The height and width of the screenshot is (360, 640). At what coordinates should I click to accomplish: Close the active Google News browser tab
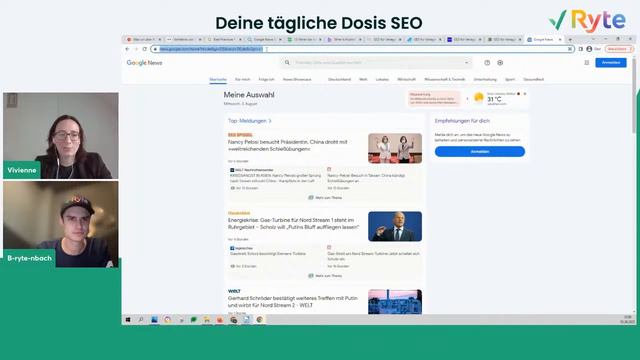tap(560, 40)
